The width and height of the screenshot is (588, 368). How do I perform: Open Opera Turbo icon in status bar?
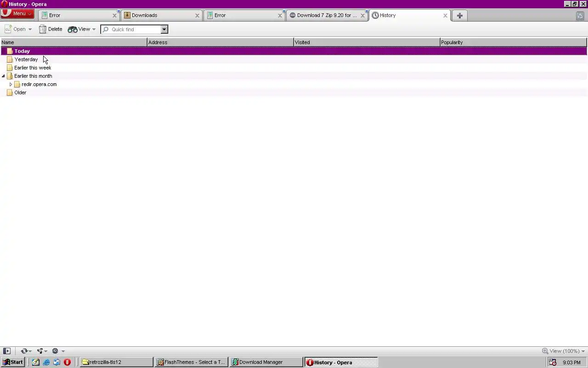(x=55, y=351)
